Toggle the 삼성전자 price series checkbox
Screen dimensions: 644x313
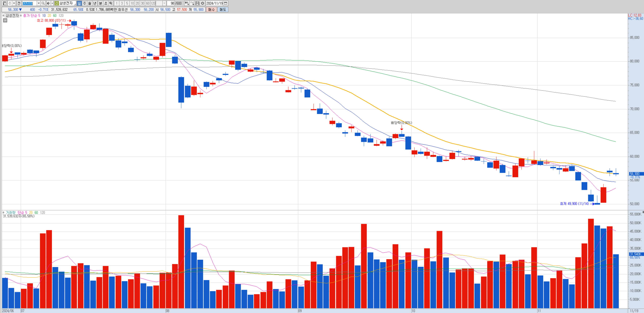[x=3, y=16]
